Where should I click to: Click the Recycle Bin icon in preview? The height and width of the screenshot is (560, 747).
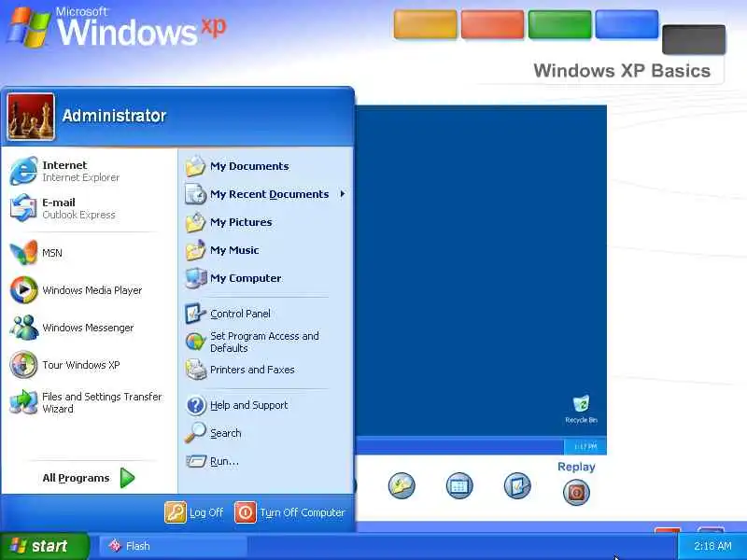581,409
